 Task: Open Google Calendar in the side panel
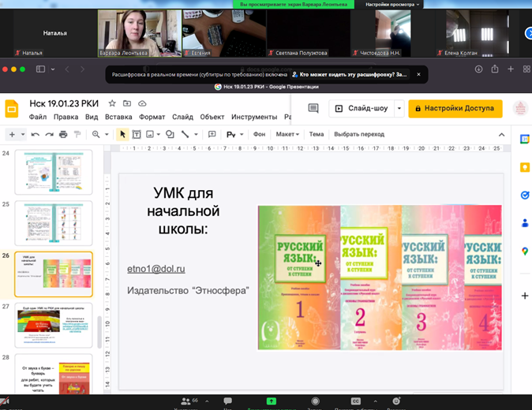[x=524, y=140]
